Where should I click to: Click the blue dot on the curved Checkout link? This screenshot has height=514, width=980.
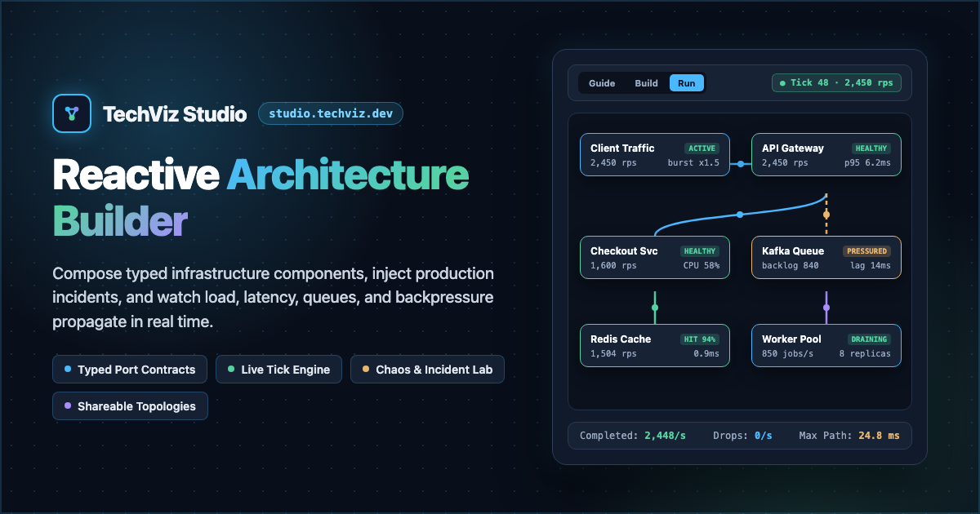click(740, 215)
